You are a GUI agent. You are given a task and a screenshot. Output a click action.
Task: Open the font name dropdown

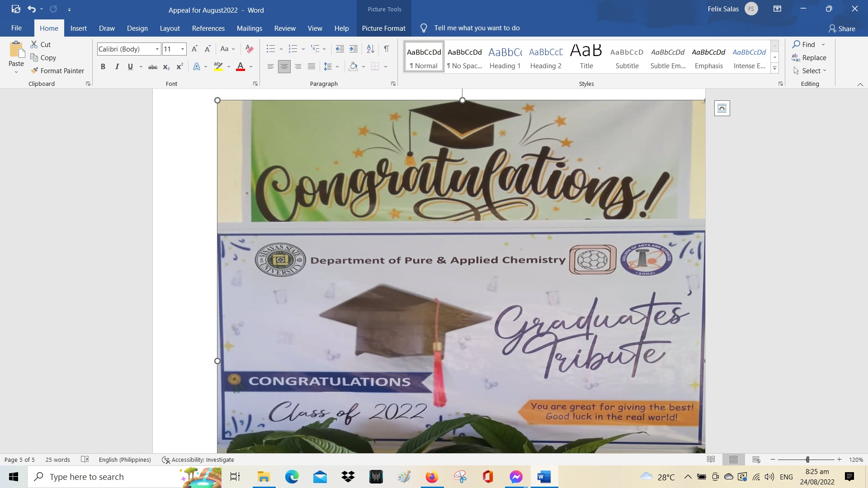[x=157, y=49]
